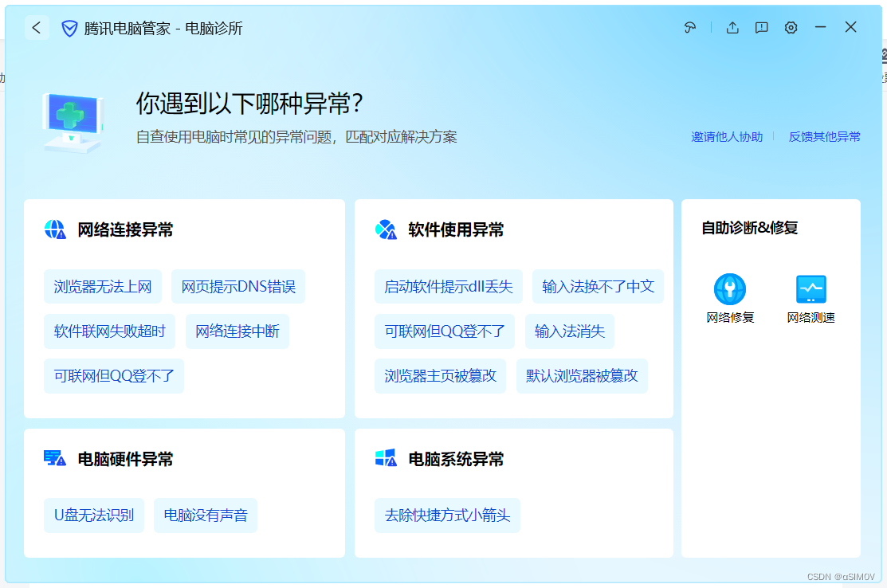Choose 输入法消失 issue
Image resolution: width=887 pixels, height=588 pixels.
point(570,331)
